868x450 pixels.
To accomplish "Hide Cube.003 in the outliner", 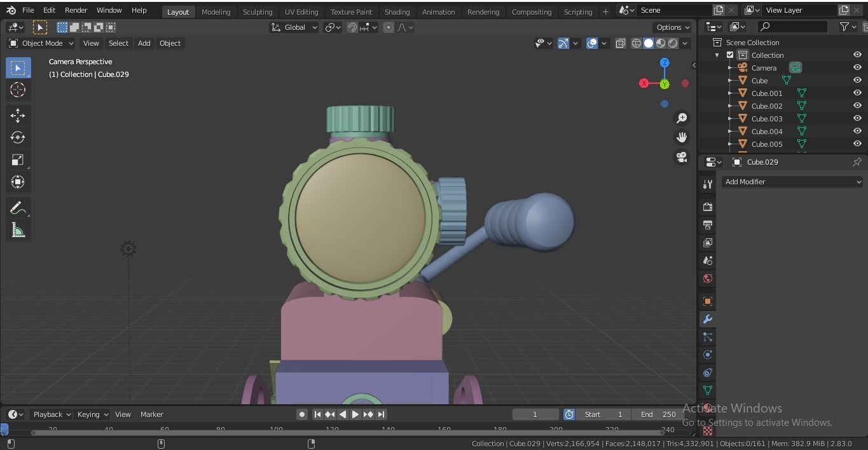I will click(x=857, y=118).
